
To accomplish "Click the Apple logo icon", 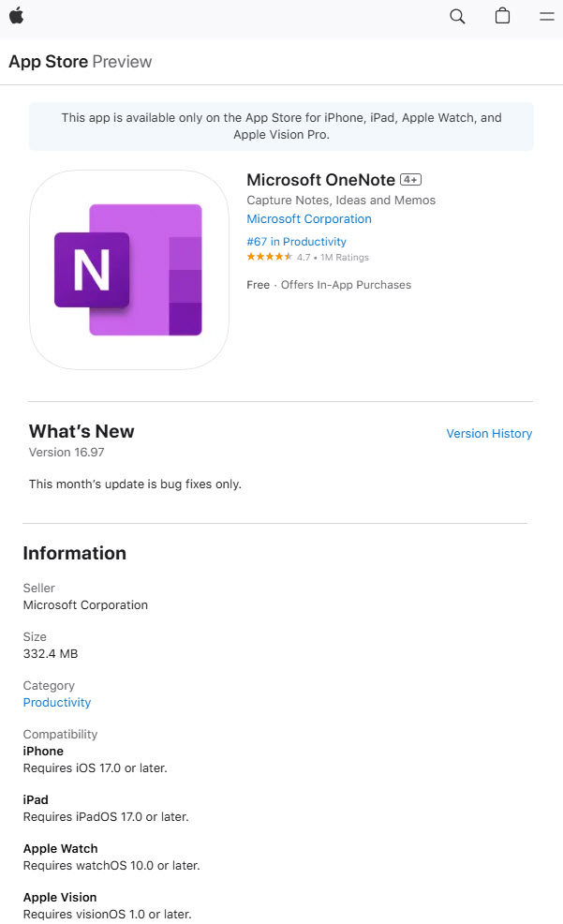I will [17, 16].
